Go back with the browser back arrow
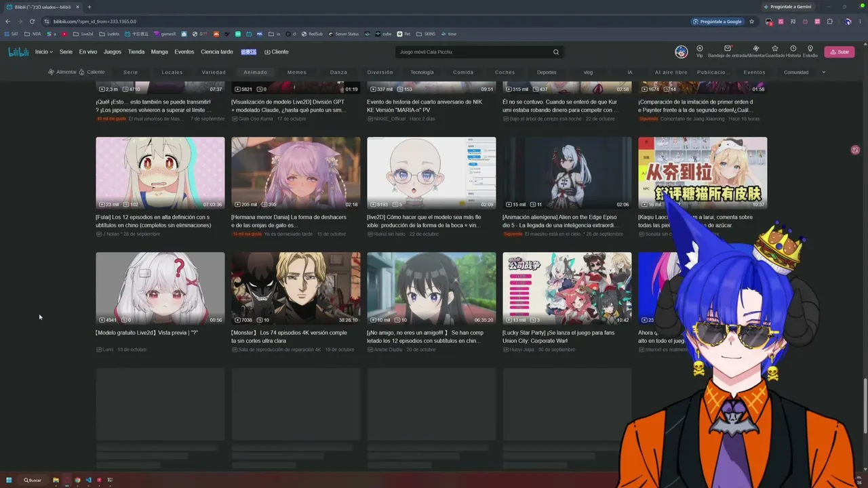 coord(7,22)
